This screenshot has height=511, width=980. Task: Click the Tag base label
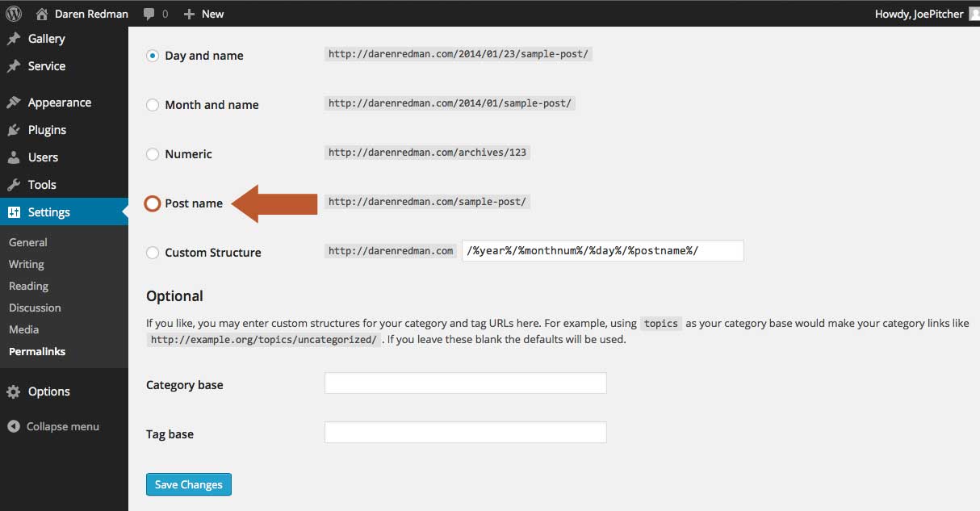(x=170, y=434)
